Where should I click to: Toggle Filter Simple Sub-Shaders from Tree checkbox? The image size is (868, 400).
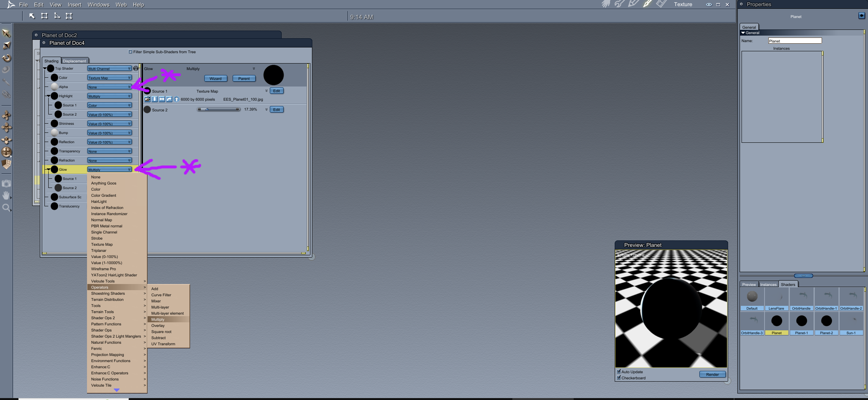[x=130, y=52]
